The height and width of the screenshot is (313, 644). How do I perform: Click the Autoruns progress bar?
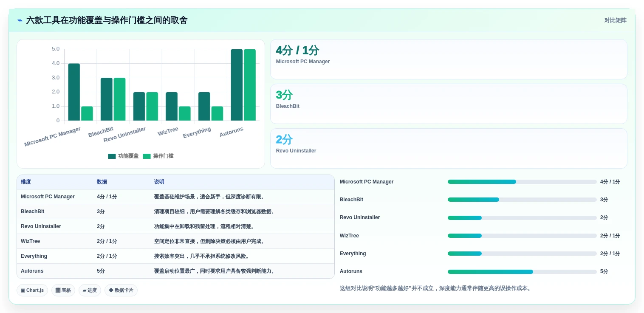(522, 271)
